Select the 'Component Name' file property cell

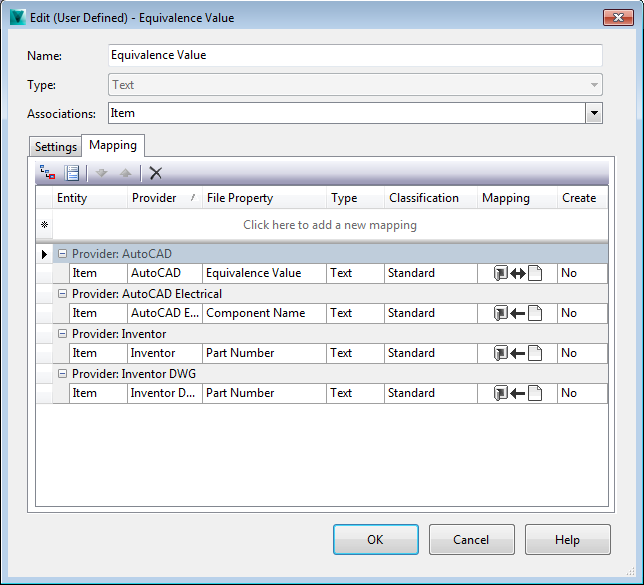coord(264,313)
